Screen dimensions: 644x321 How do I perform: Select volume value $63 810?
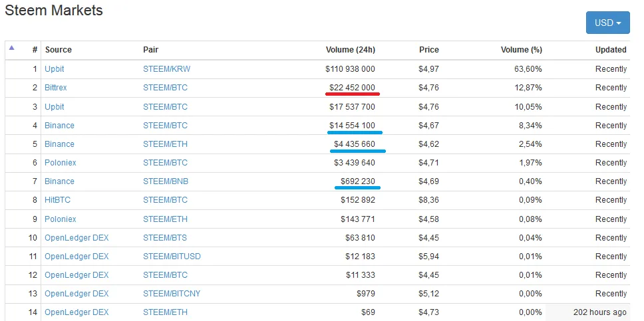click(x=360, y=238)
